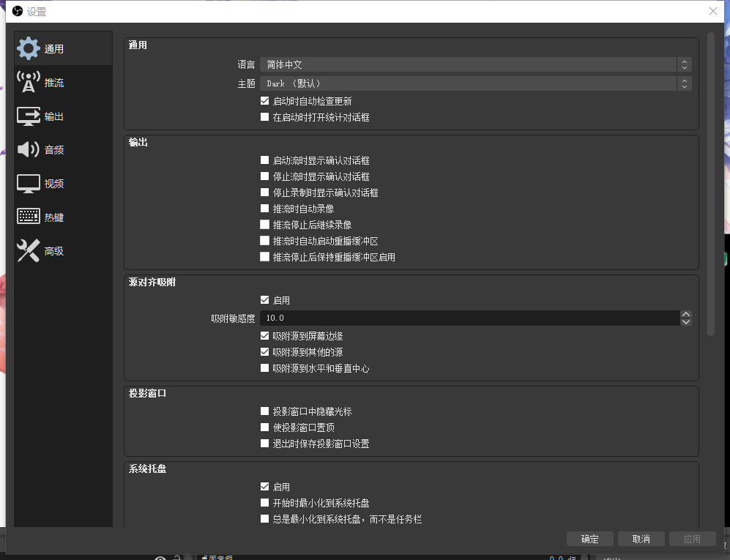Enable 吸附源到水平和垂直中心 checkbox

click(265, 368)
